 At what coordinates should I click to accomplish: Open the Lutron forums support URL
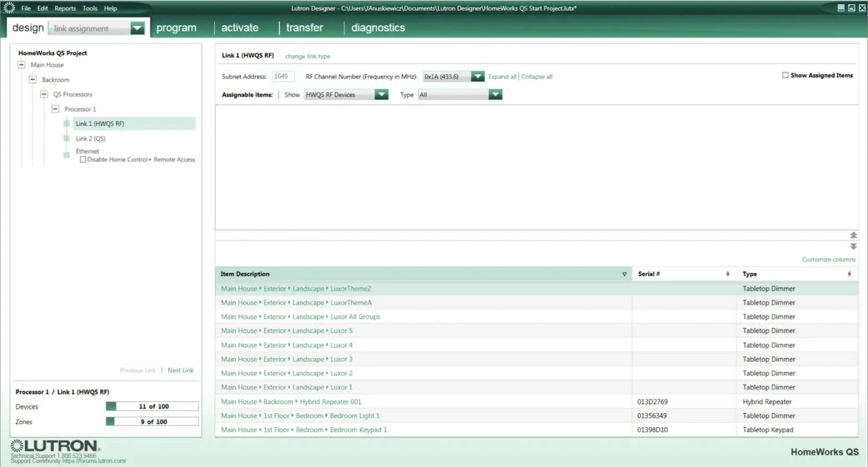pyautogui.click(x=94, y=461)
